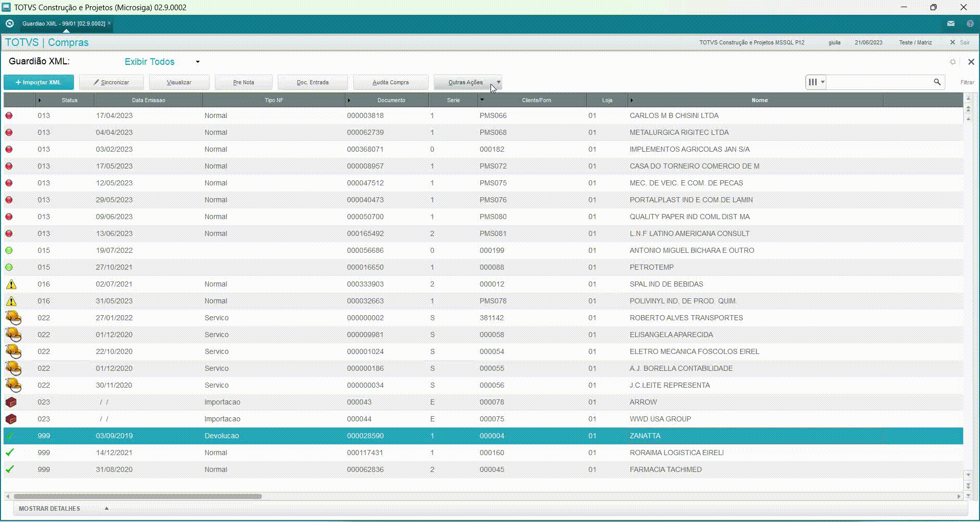Image resolution: width=980 pixels, height=522 pixels.
Task: Select L.N.F LATINO AMERICANA CONSULT row
Action: pyautogui.click(x=483, y=233)
